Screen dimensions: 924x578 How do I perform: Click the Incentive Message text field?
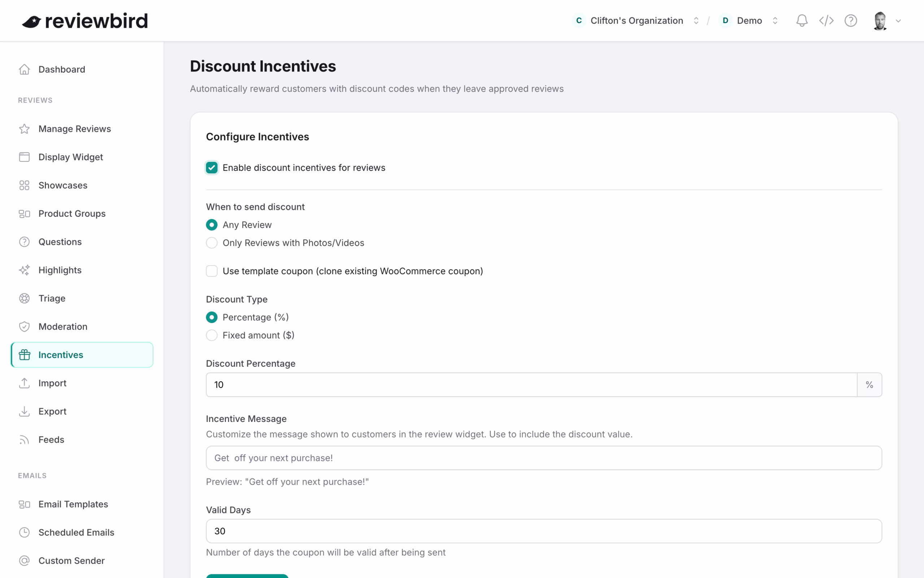tap(544, 458)
